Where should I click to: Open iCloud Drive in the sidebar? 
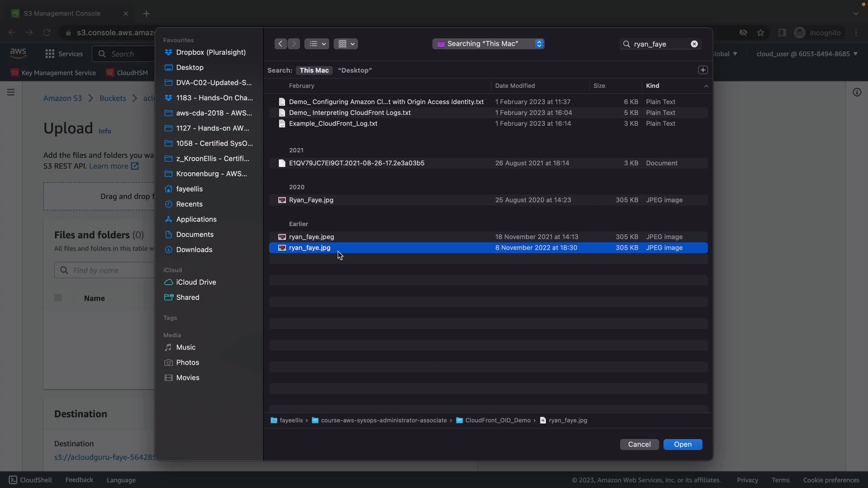coord(196,282)
